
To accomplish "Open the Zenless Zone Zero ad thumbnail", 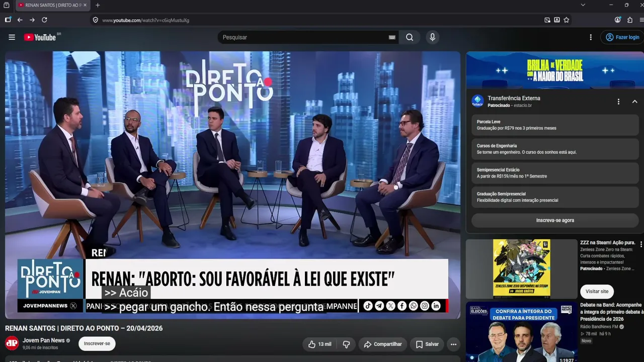I will (522, 269).
